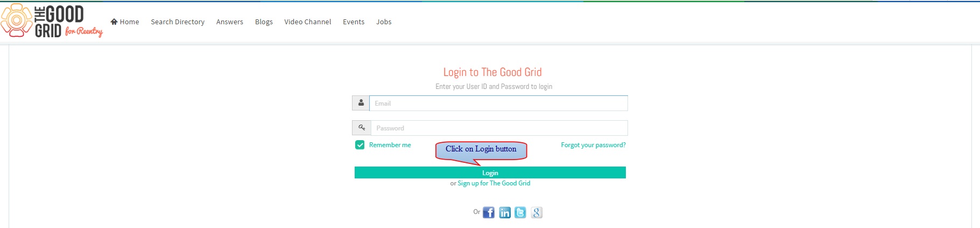980x228 pixels.
Task: Focus the Email input field
Action: pyautogui.click(x=498, y=103)
